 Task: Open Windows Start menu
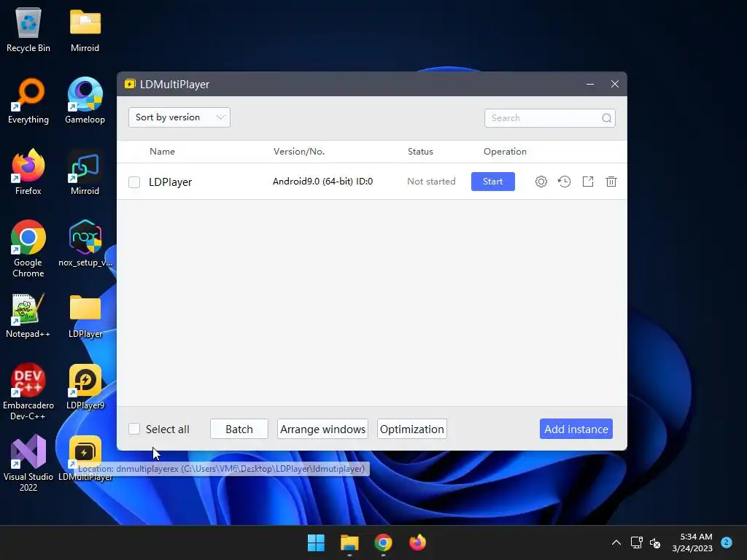coord(316,542)
